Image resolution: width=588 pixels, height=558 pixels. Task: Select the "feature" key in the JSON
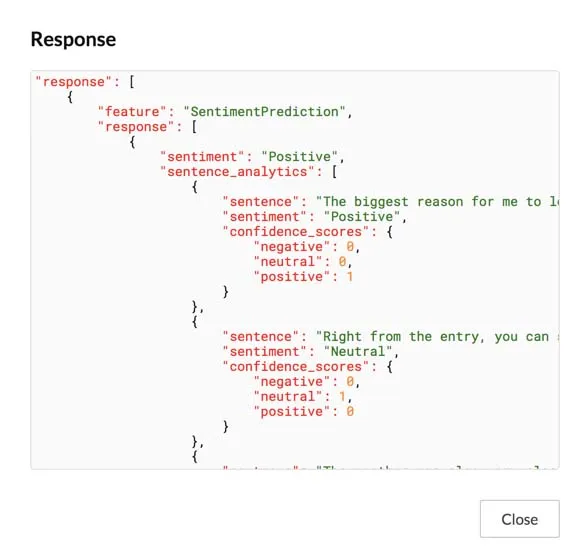132,112
